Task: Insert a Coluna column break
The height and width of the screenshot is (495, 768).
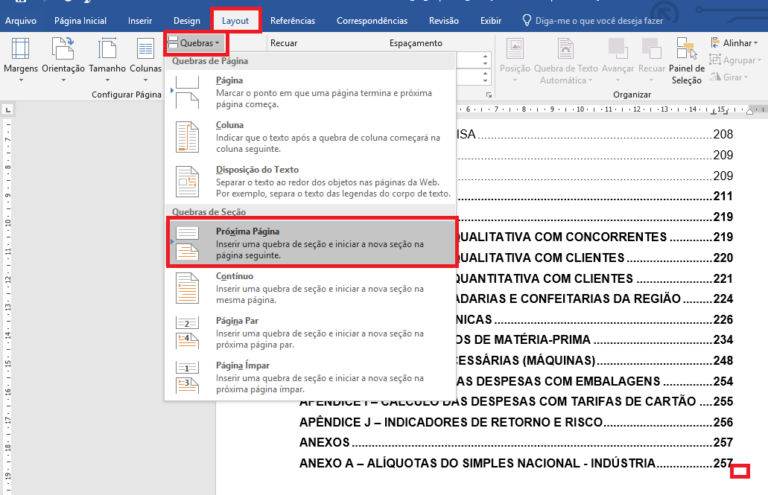Action: point(311,137)
